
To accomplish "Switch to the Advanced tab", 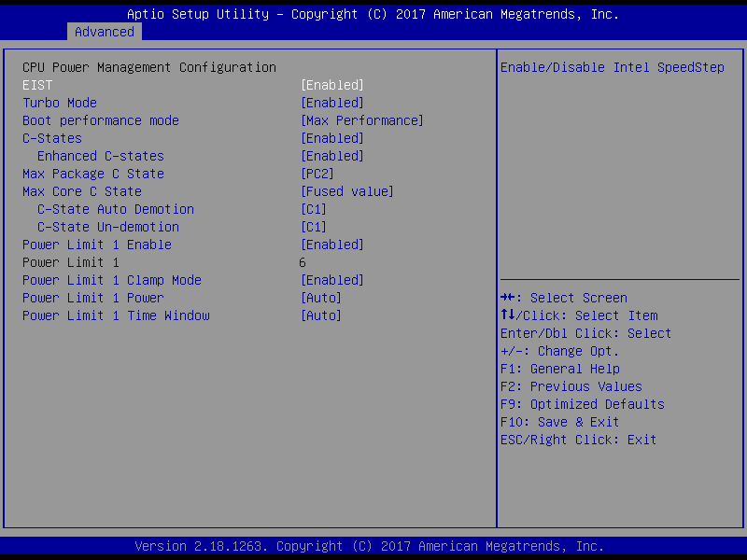I will 104,32.
